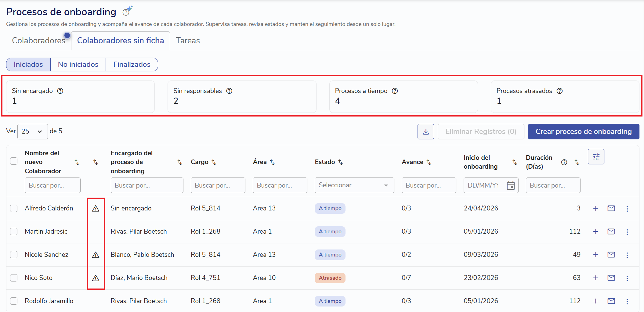
Task: Expand the Estado Seleccionar filter dropdown
Action: (x=354, y=185)
